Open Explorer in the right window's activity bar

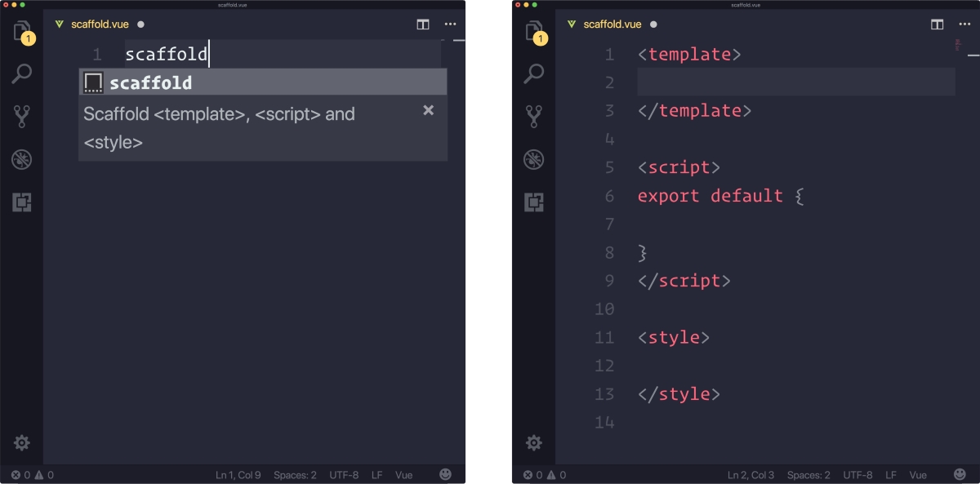535,33
